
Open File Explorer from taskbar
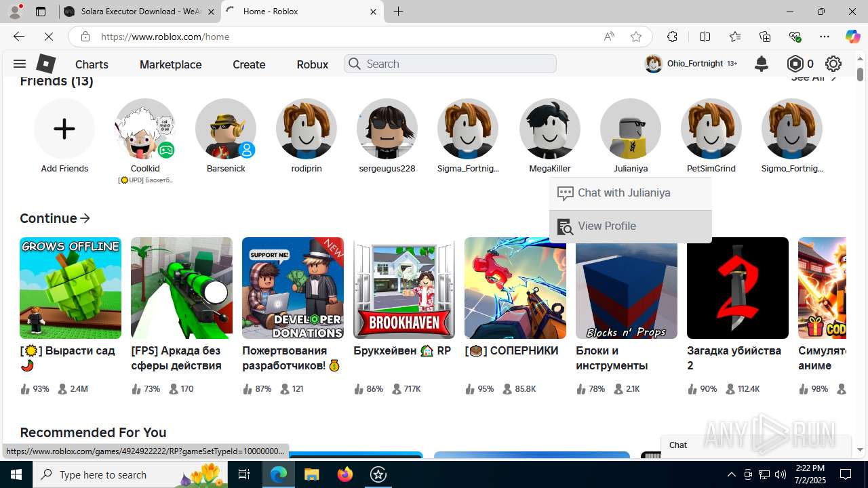(311, 474)
